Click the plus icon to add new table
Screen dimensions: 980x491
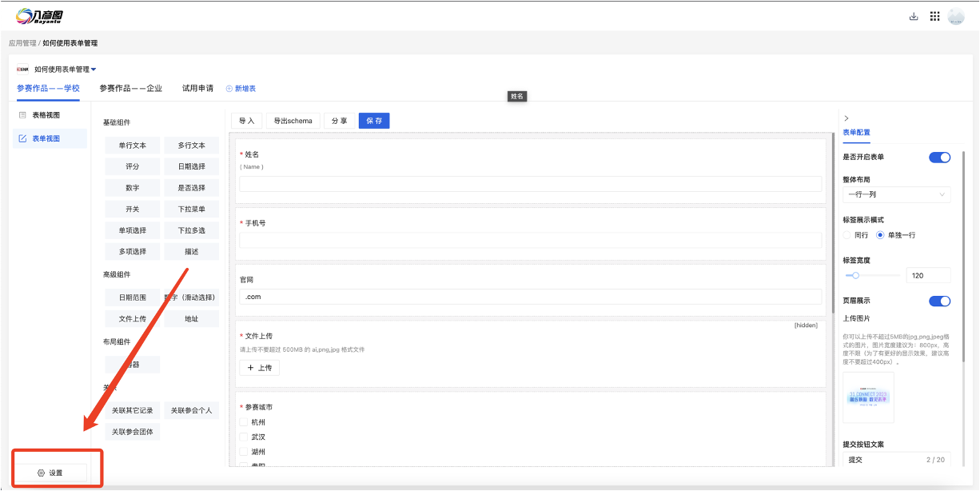click(x=229, y=89)
